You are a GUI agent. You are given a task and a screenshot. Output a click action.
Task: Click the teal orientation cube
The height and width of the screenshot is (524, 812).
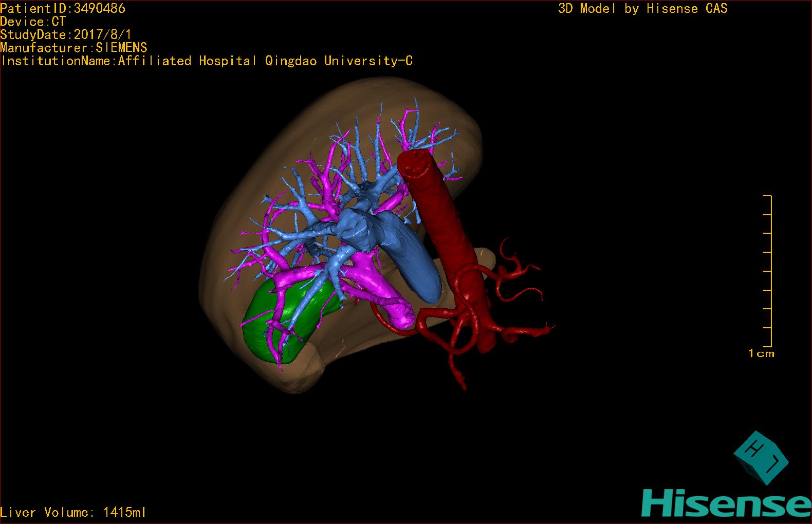click(761, 457)
